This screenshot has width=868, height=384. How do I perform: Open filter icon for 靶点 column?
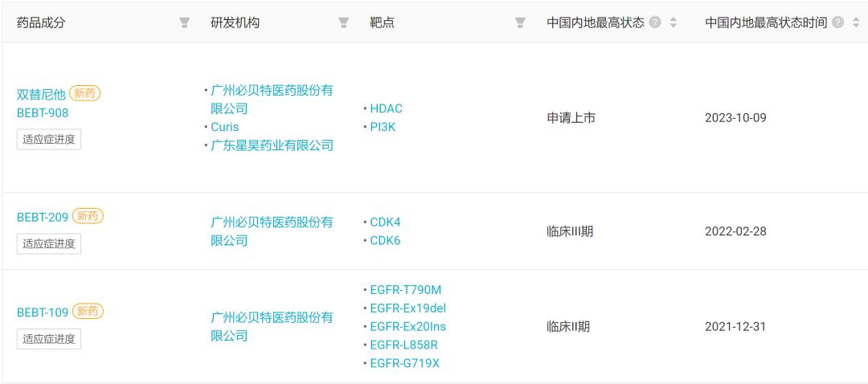click(520, 22)
